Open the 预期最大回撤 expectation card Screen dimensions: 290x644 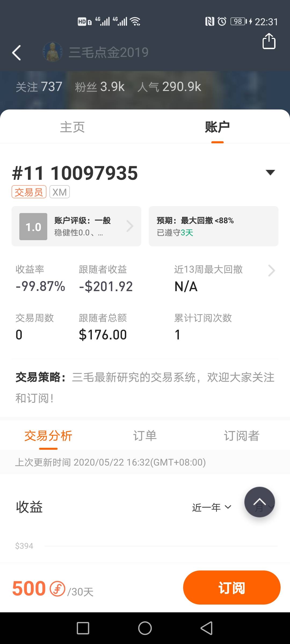(x=213, y=226)
